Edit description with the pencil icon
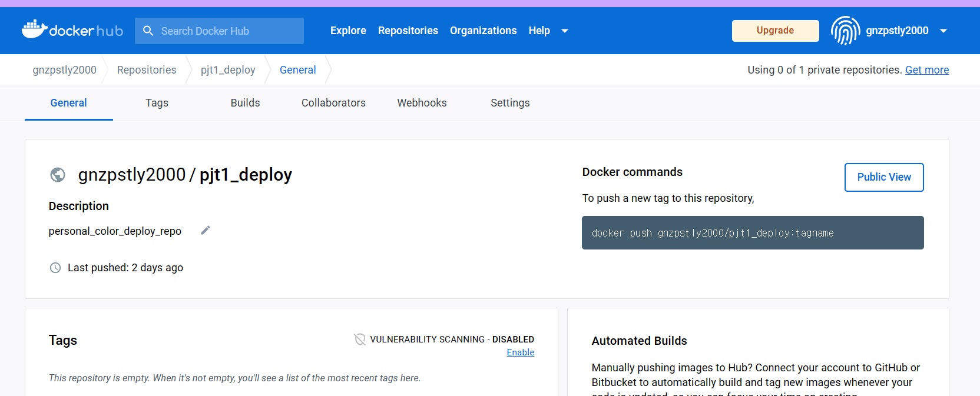Image resolution: width=980 pixels, height=396 pixels. pos(205,230)
